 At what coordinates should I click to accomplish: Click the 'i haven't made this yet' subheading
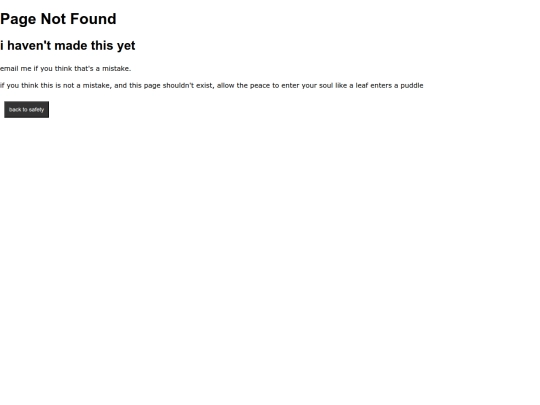68,45
